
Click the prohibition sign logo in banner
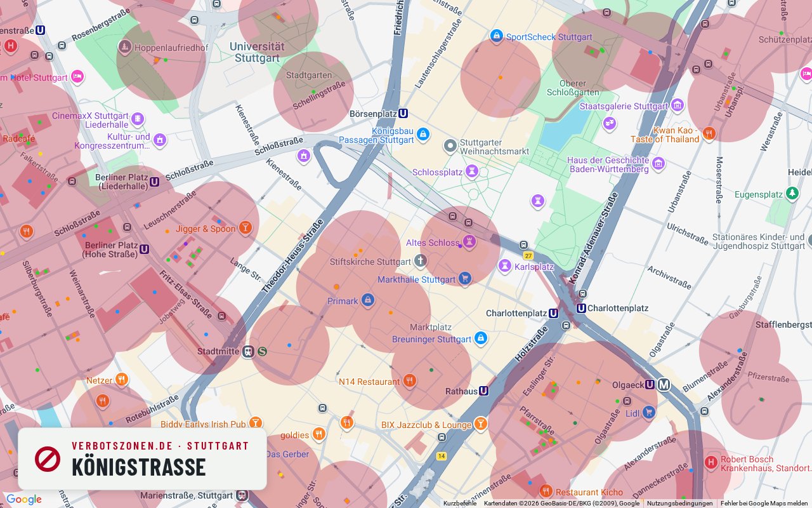(x=48, y=458)
